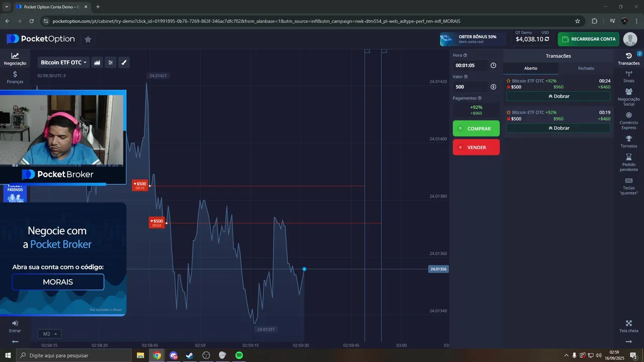Open Pocket Friends side banner

(15, 194)
